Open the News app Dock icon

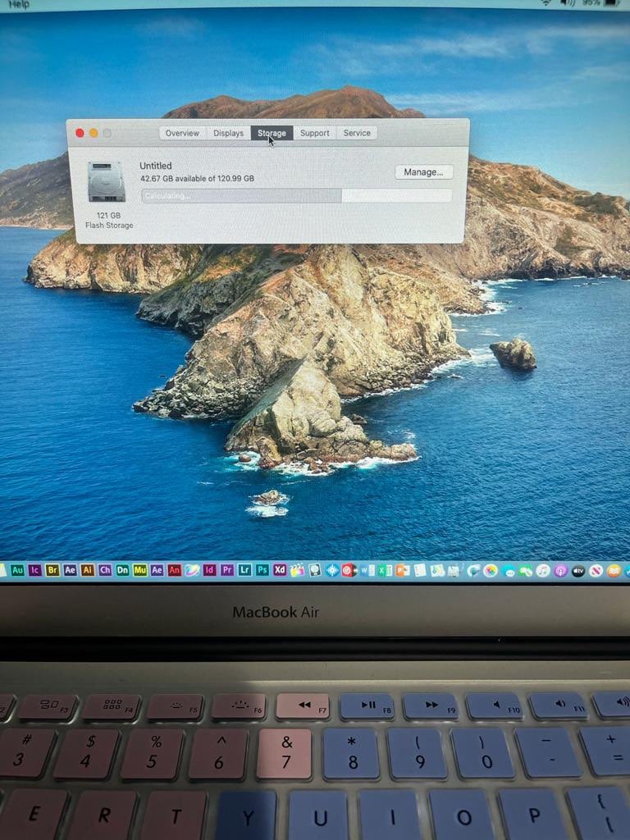coord(596,571)
